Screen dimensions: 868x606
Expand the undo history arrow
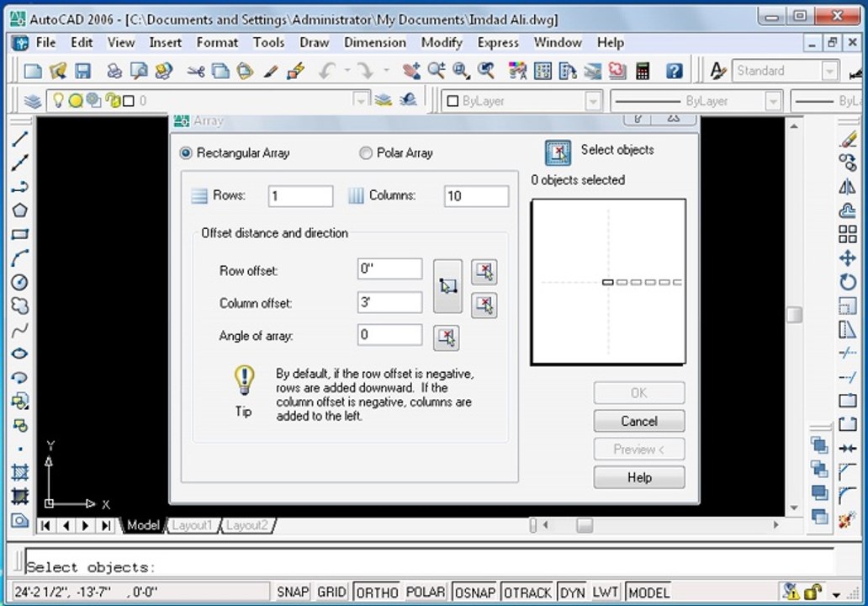tap(347, 71)
